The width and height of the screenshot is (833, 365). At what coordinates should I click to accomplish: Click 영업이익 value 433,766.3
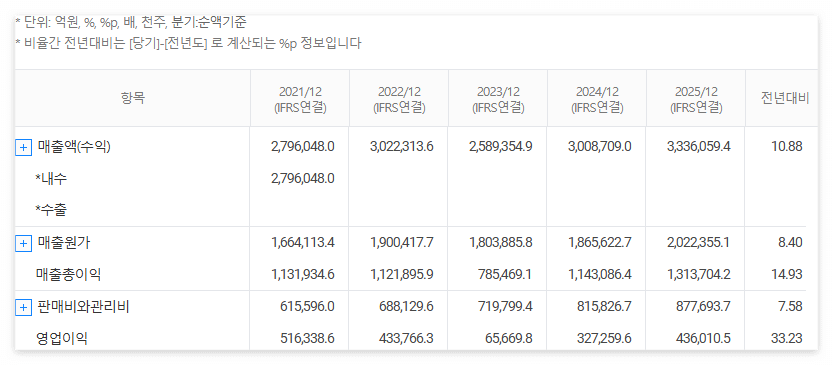click(x=406, y=338)
